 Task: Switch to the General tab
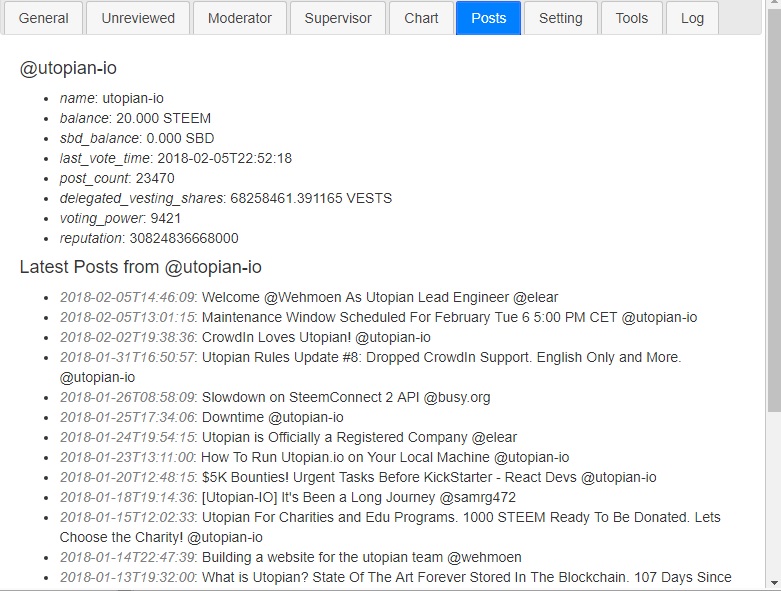coord(43,18)
